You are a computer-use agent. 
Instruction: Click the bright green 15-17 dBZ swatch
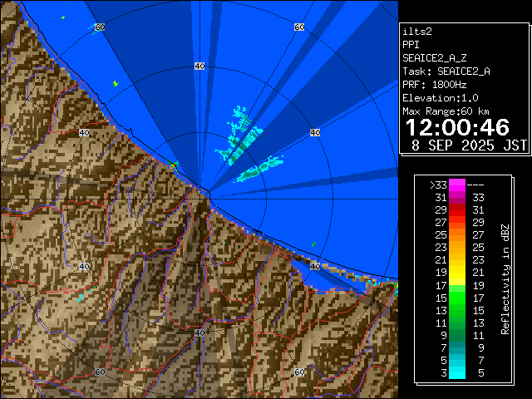[457, 297]
